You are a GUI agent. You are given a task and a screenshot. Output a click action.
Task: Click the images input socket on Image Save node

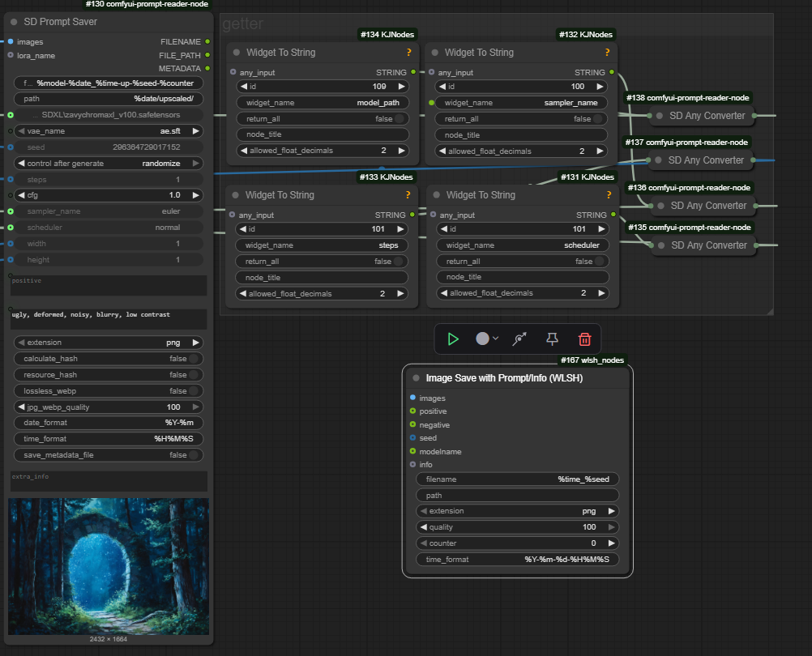(x=412, y=398)
